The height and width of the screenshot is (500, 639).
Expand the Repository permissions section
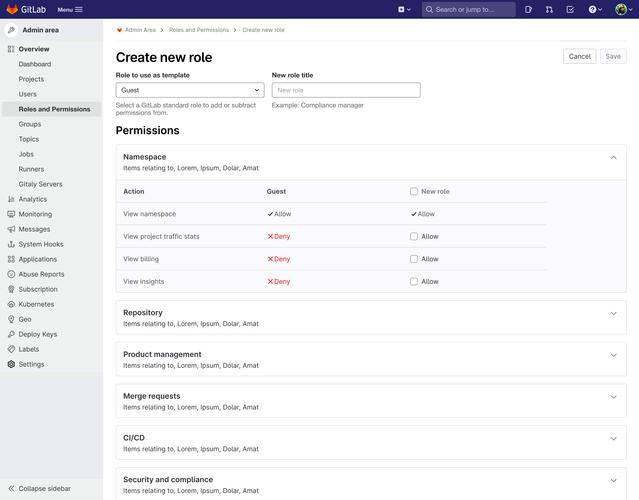pyautogui.click(x=613, y=313)
